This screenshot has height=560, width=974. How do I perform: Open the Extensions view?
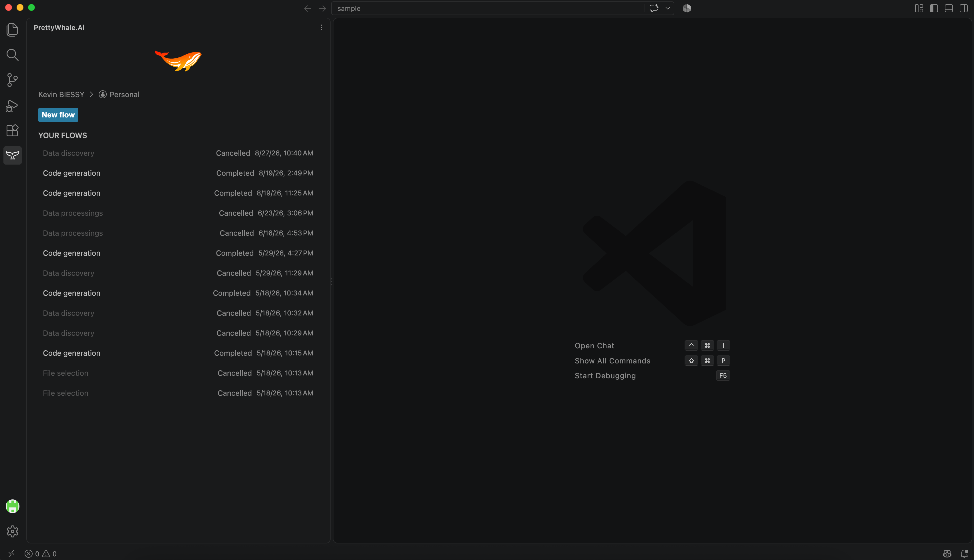coord(12,130)
